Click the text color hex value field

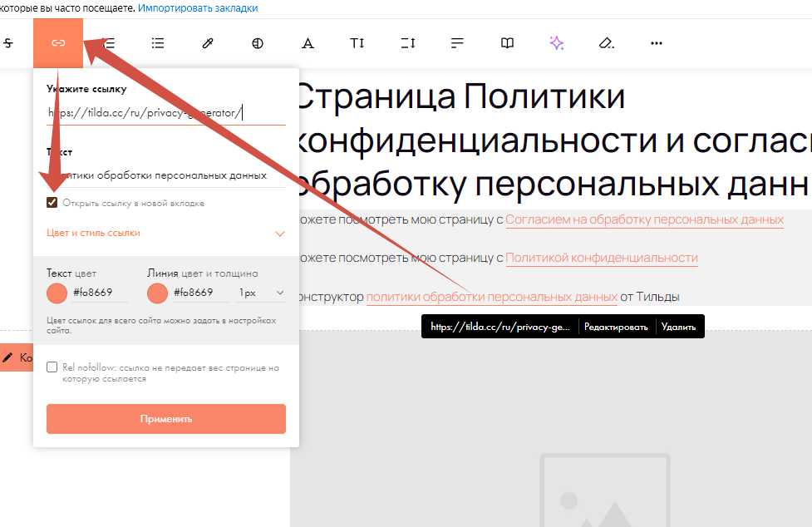pos(100,293)
